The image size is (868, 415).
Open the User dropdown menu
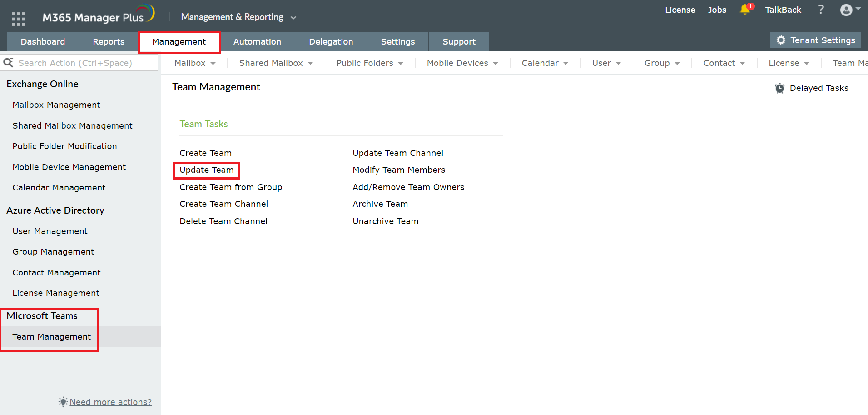(x=606, y=63)
